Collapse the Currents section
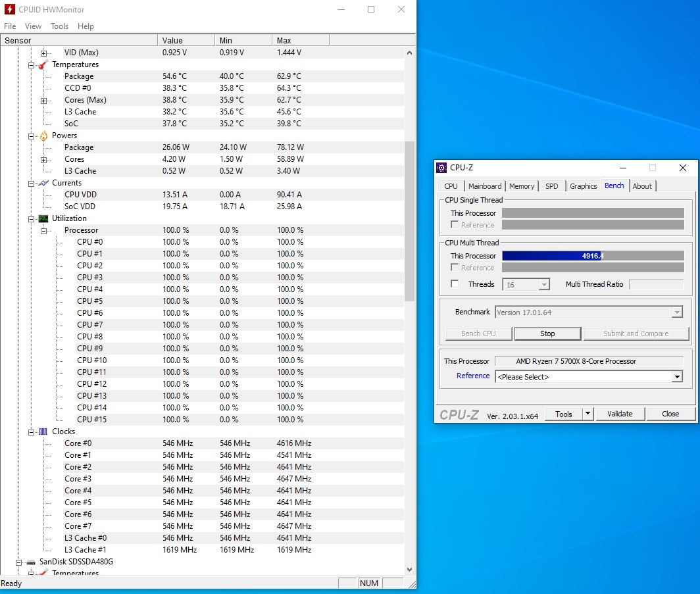Image resolution: width=700 pixels, height=594 pixels. point(32,184)
